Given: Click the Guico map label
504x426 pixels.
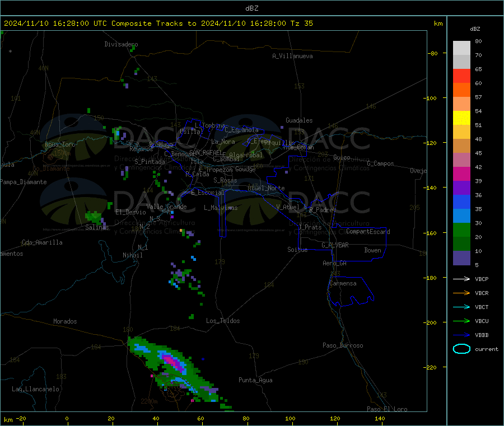Looking at the screenshot, I should pyautogui.click(x=342, y=157).
